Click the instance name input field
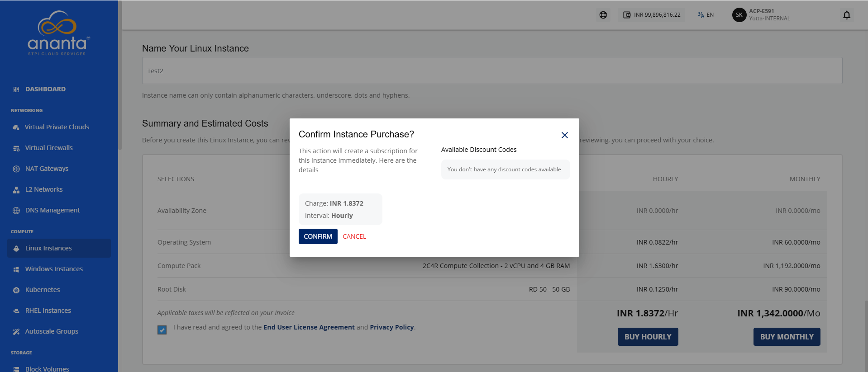 tap(492, 71)
